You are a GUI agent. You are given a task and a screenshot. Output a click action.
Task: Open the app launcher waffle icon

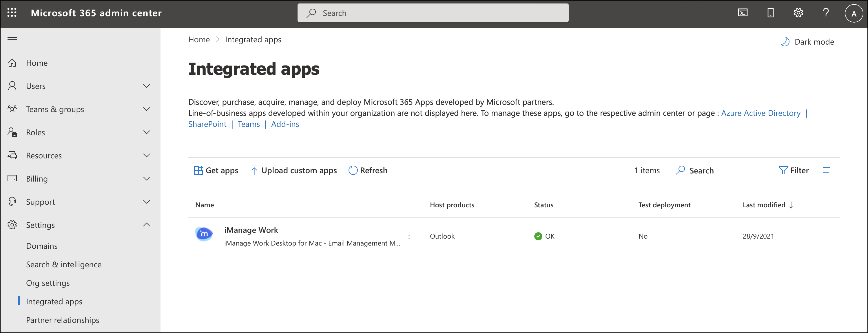pyautogui.click(x=12, y=13)
